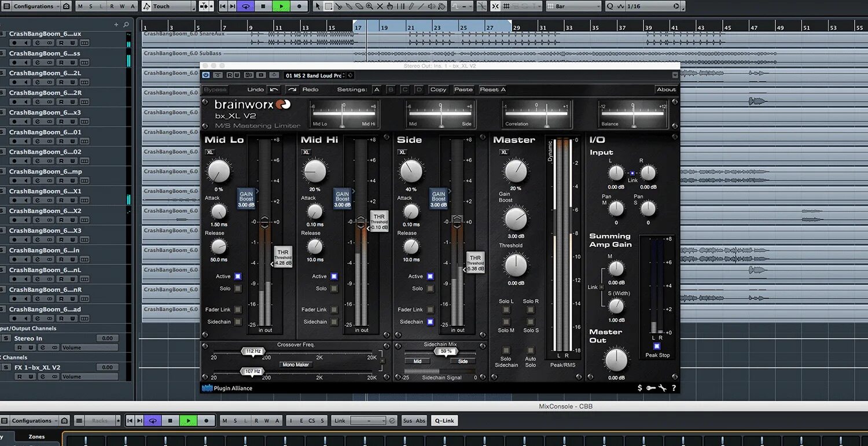Open plugin window top-right dropdown arrow
Screen dimensions: 868x446
click(675, 75)
